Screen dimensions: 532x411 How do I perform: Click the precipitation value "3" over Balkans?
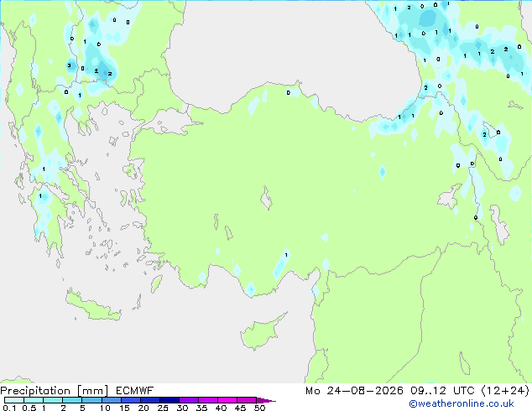point(69,65)
